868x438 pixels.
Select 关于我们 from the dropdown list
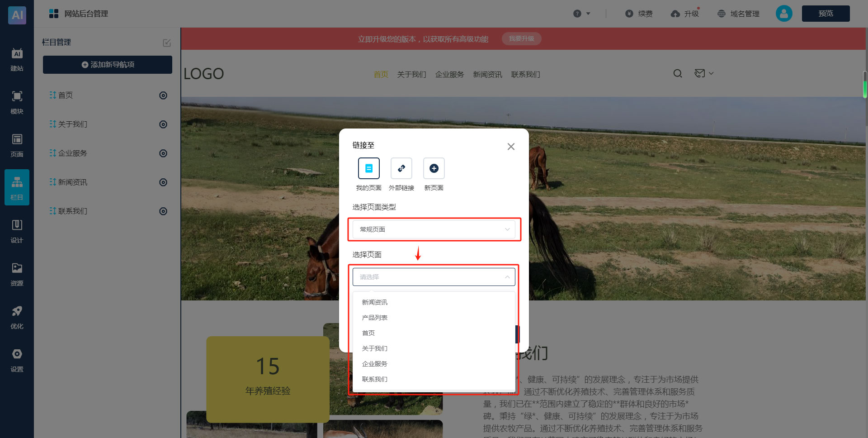click(x=434, y=348)
